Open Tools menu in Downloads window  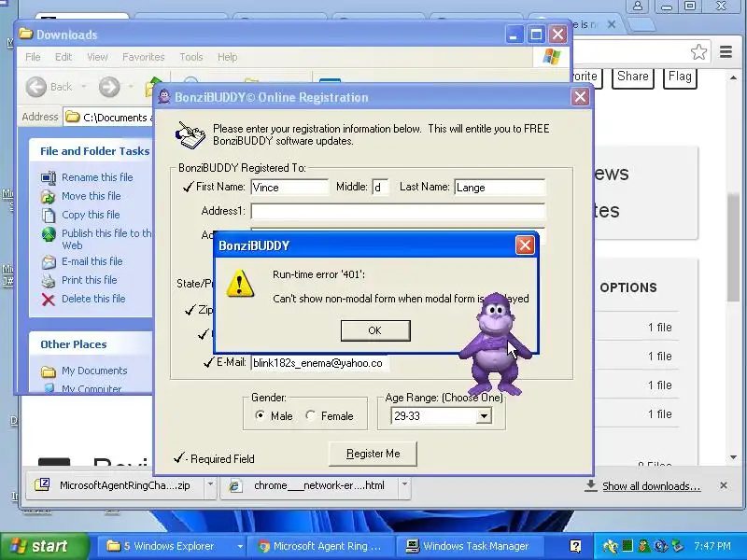click(191, 57)
